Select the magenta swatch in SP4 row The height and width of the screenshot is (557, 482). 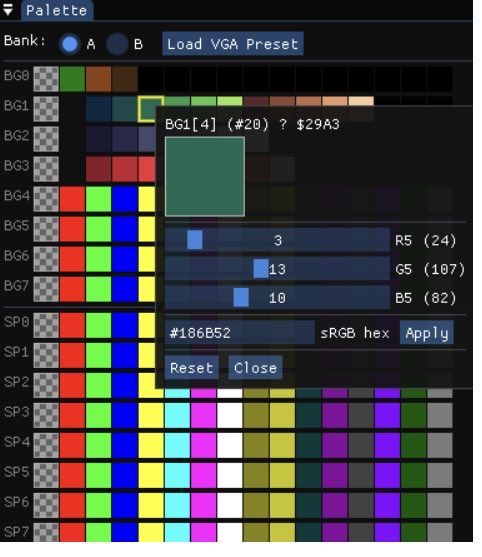[204, 445]
